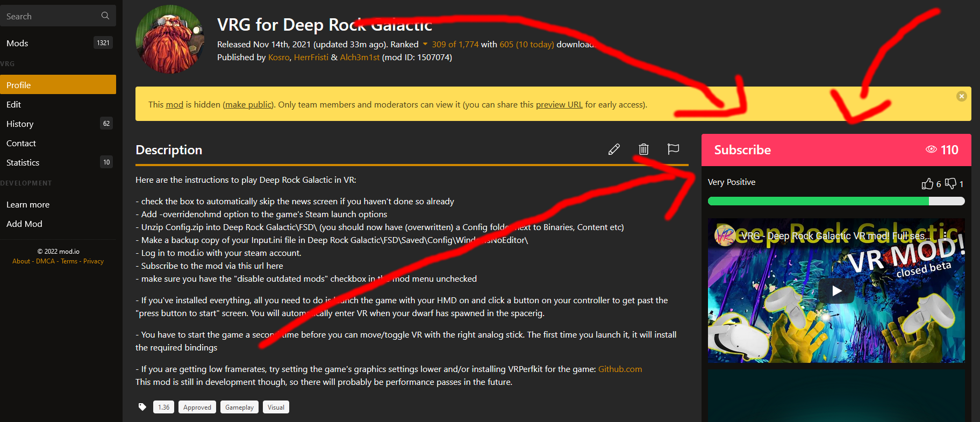Click the video channel logo icon
This screenshot has width=980, height=422.
(725, 235)
